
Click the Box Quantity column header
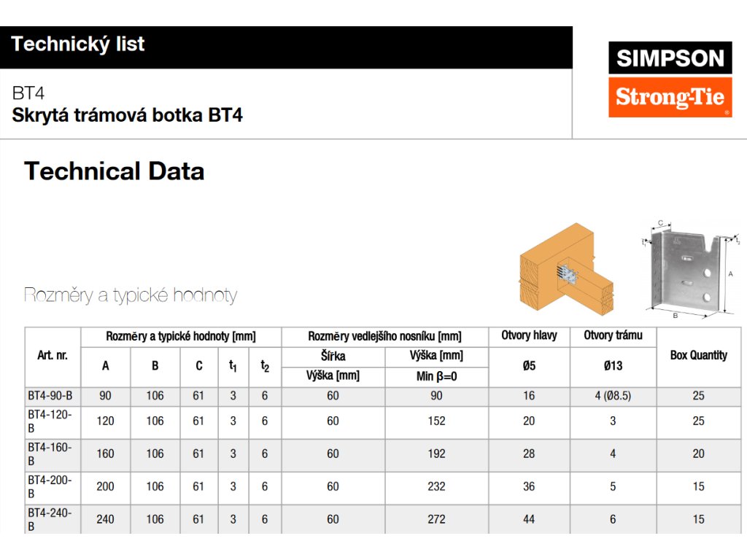pyautogui.click(x=698, y=356)
